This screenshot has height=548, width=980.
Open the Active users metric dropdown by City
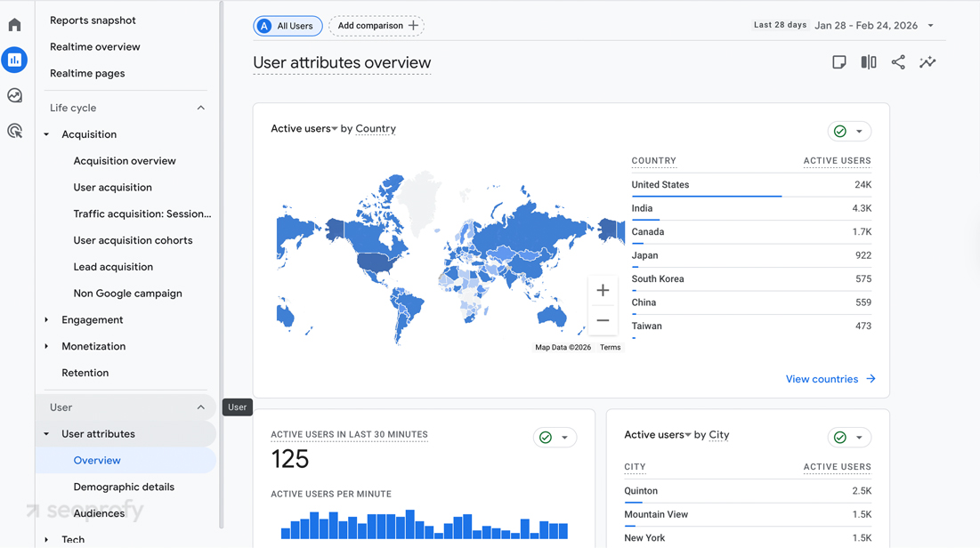click(x=658, y=435)
